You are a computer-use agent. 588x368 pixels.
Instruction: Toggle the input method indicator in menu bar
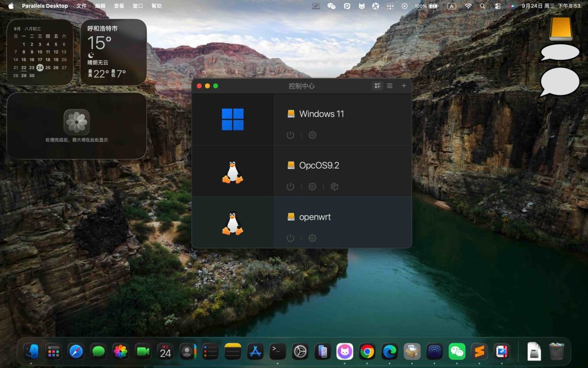[452, 6]
